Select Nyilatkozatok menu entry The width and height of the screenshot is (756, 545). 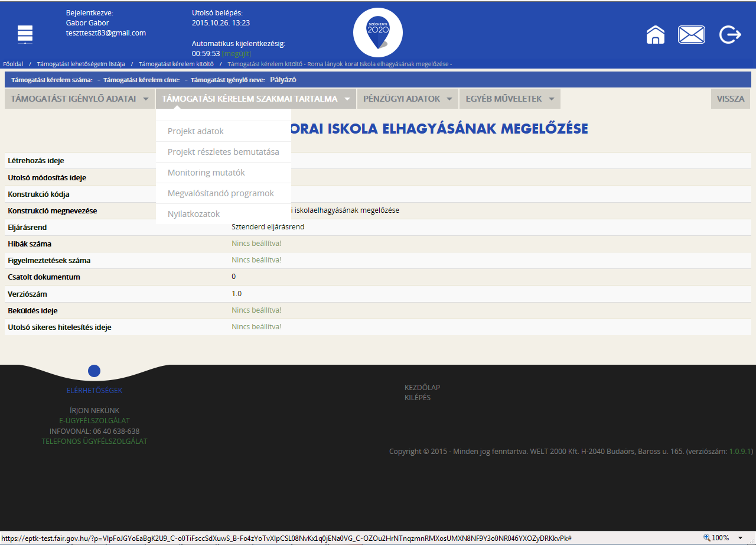223,214
